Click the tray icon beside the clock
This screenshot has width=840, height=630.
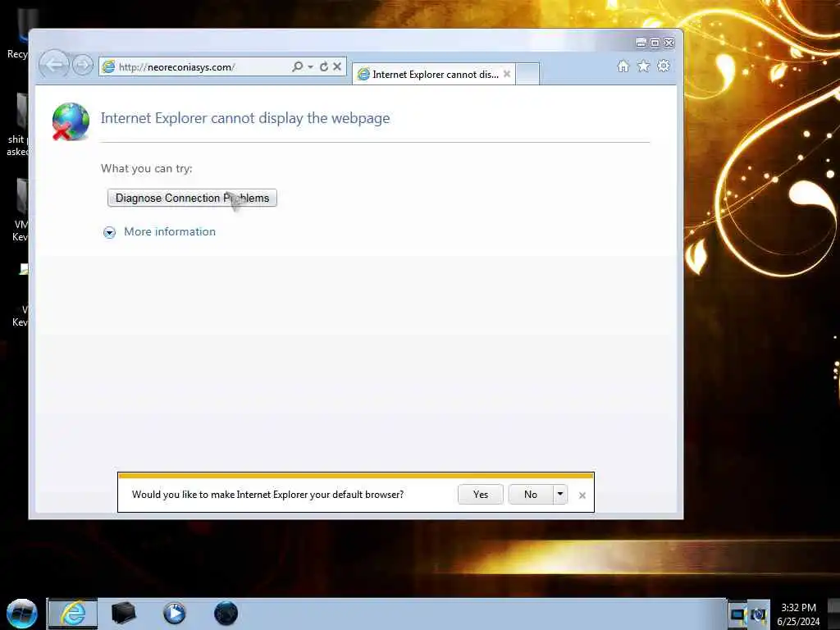pyautogui.click(x=759, y=614)
